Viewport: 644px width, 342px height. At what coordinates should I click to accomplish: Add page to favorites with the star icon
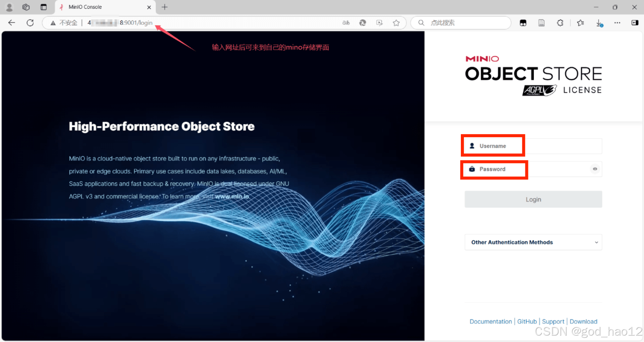point(396,23)
